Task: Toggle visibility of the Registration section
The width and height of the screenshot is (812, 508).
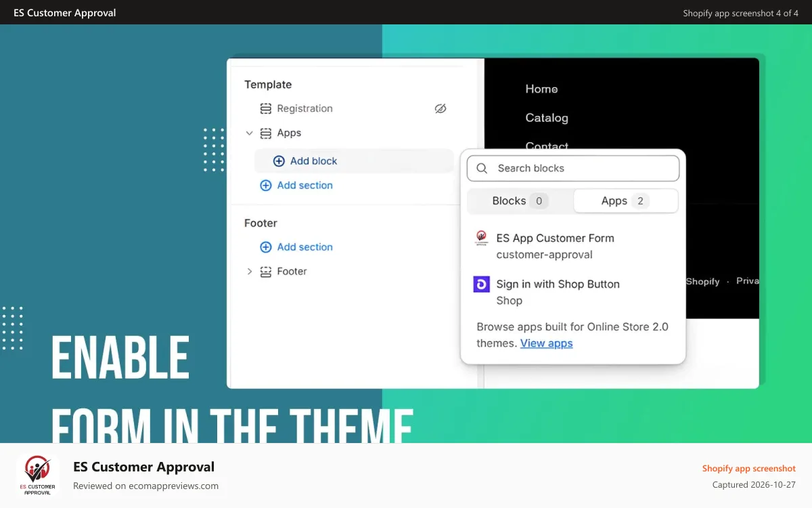Action: [x=441, y=108]
